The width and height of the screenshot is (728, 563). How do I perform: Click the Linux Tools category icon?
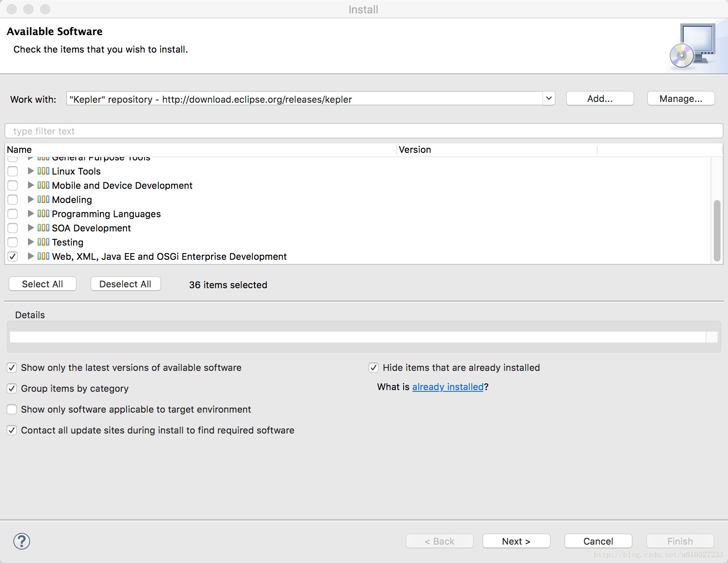[x=43, y=171]
